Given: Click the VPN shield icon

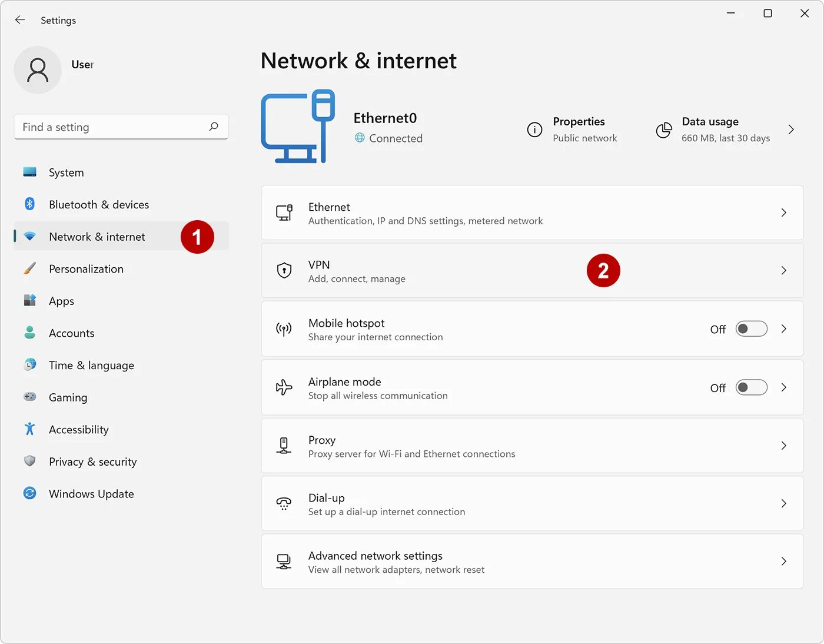Looking at the screenshot, I should click(x=284, y=270).
